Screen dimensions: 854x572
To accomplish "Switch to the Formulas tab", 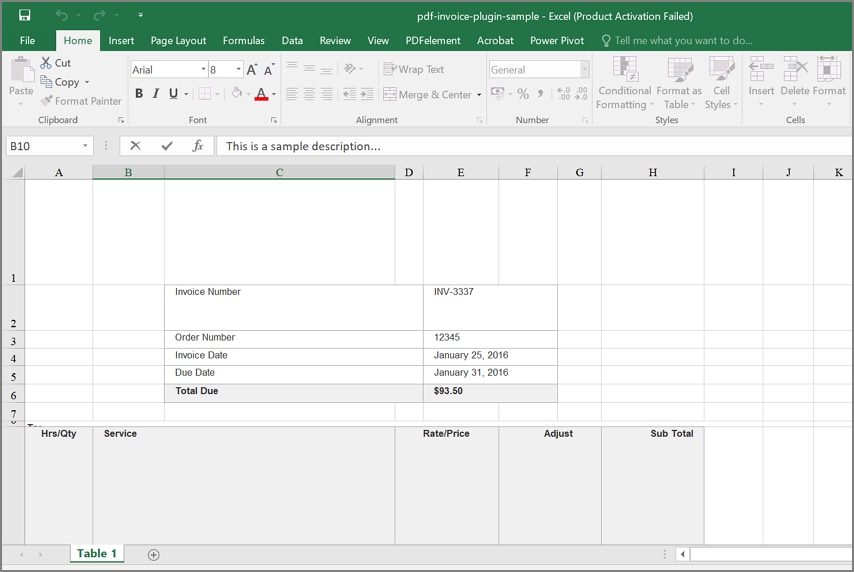I will (243, 40).
